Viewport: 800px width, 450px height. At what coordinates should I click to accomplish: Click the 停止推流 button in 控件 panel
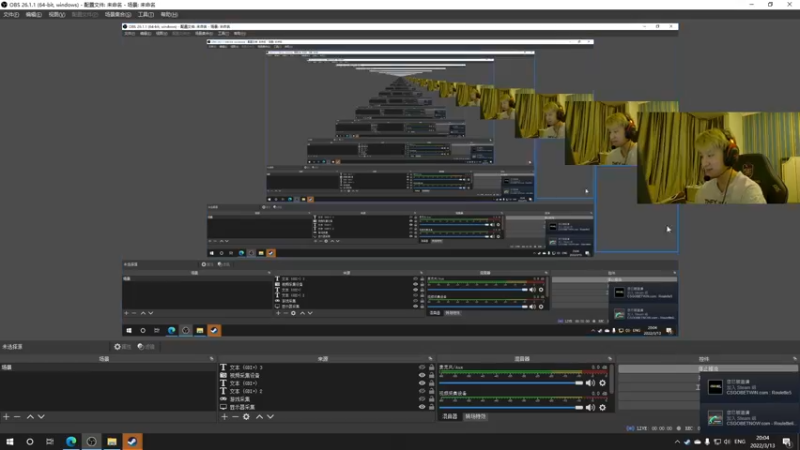(x=708, y=368)
